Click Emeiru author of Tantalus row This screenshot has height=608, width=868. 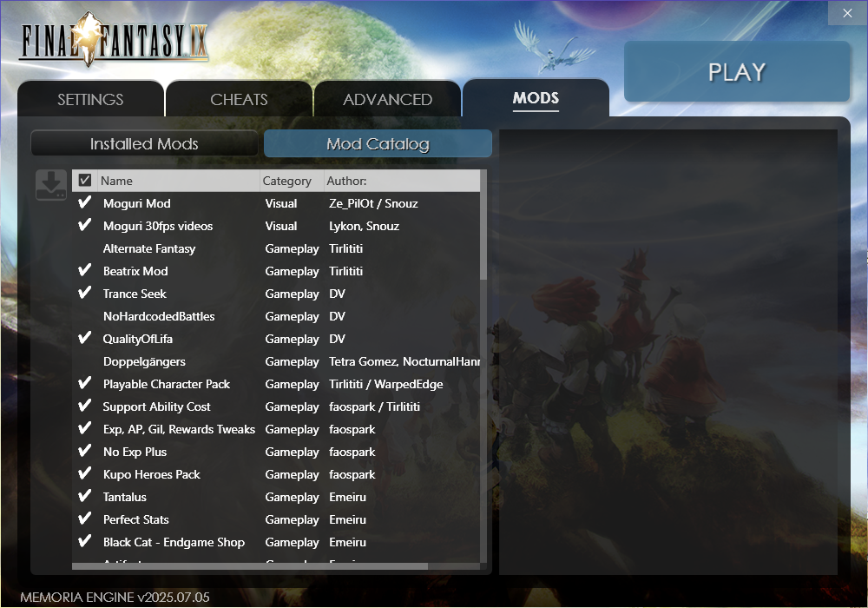(348, 497)
